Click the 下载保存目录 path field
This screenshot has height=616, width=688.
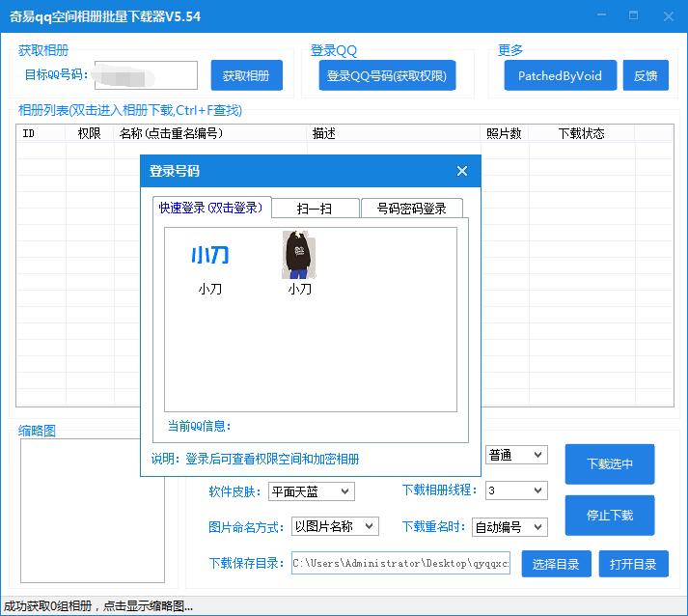coord(400,563)
